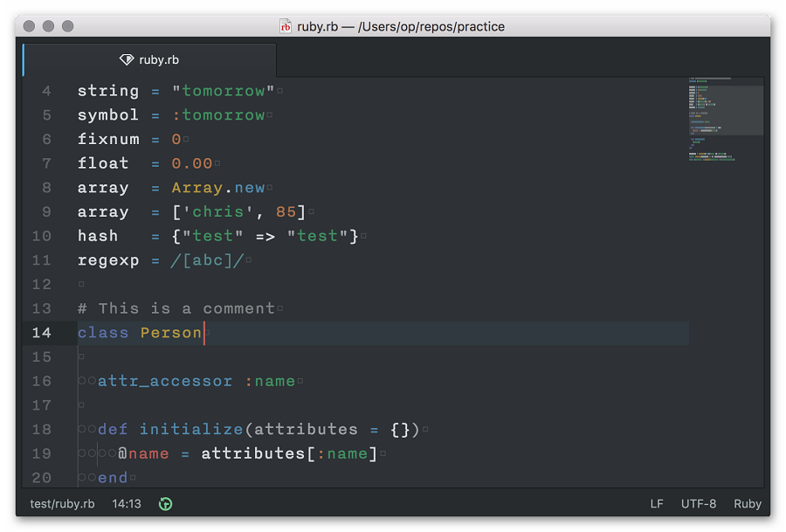Viewport: 786px width, 532px height.
Task: Click the 0.00 float value
Action: click(x=192, y=163)
